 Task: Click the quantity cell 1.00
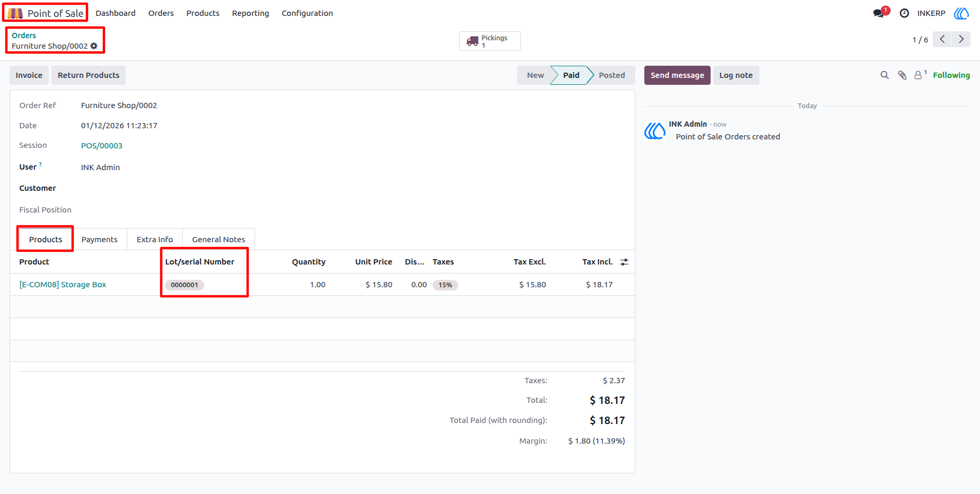(318, 285)
